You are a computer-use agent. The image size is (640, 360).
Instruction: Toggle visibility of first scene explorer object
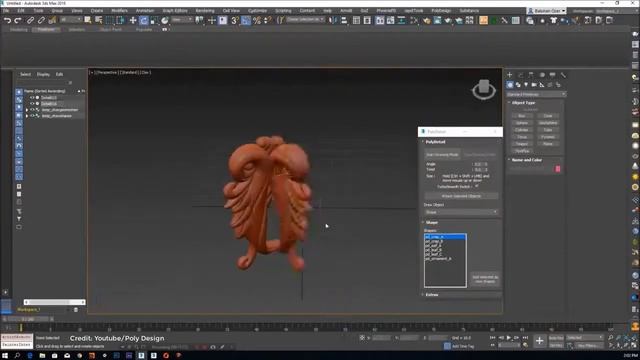click(32, 98)
